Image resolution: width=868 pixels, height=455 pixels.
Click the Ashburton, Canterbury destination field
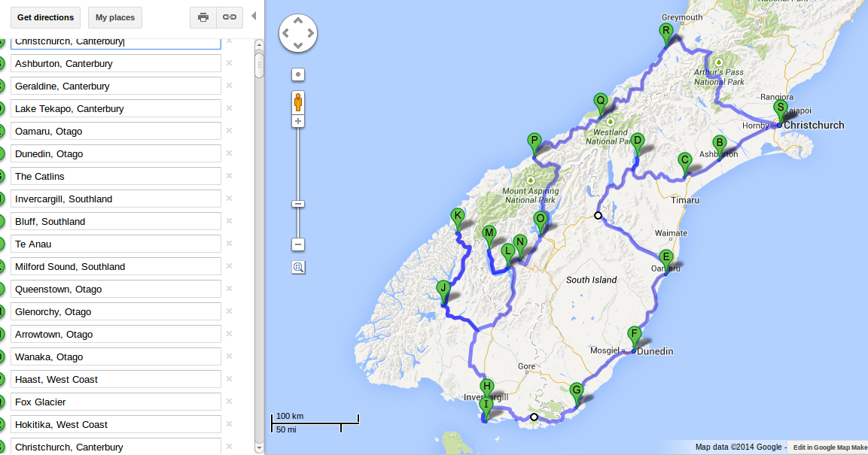116,64
